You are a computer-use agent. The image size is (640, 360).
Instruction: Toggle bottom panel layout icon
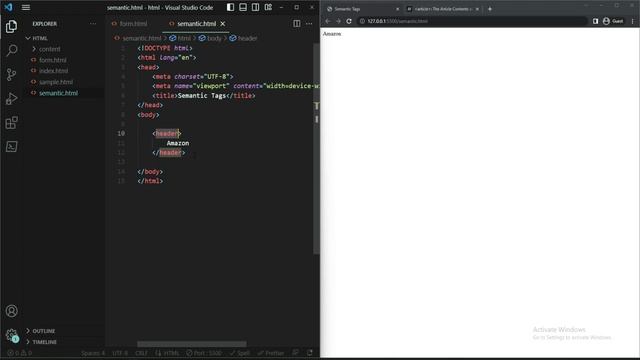[x=243, y=7]
